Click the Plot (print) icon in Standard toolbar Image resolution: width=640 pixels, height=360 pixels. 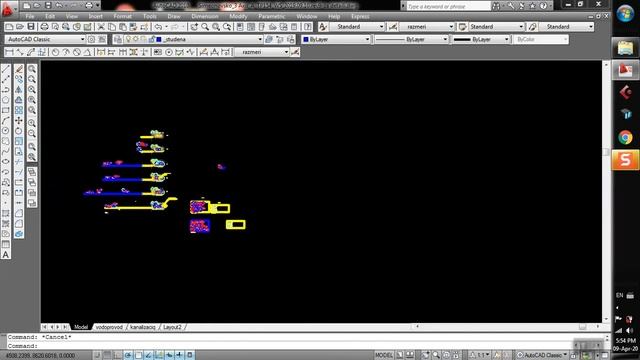44,27
